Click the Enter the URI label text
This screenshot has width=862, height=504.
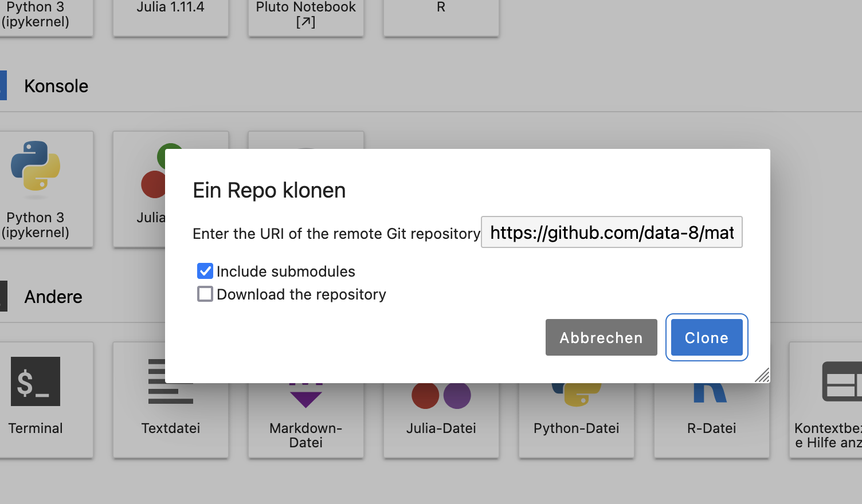(x=336, y=234)
